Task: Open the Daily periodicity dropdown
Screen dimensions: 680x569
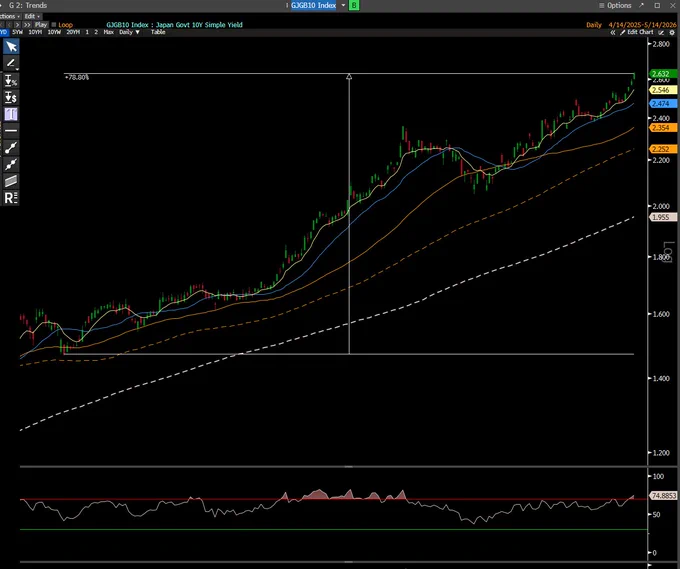Action: pyautogui.click(x=129, y=32)
